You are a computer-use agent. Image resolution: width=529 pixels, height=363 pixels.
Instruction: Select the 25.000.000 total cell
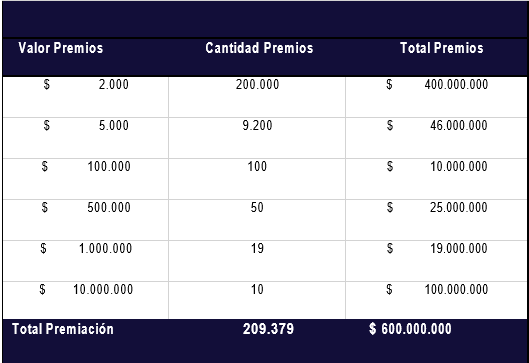(x=437, y=220)
